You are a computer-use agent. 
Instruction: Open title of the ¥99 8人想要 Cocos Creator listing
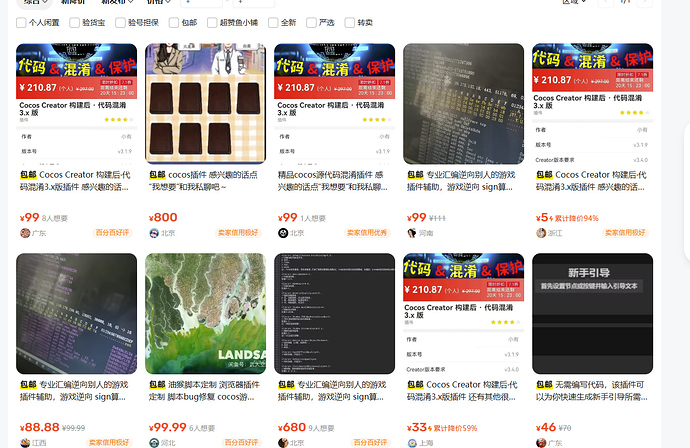point(75,181)
